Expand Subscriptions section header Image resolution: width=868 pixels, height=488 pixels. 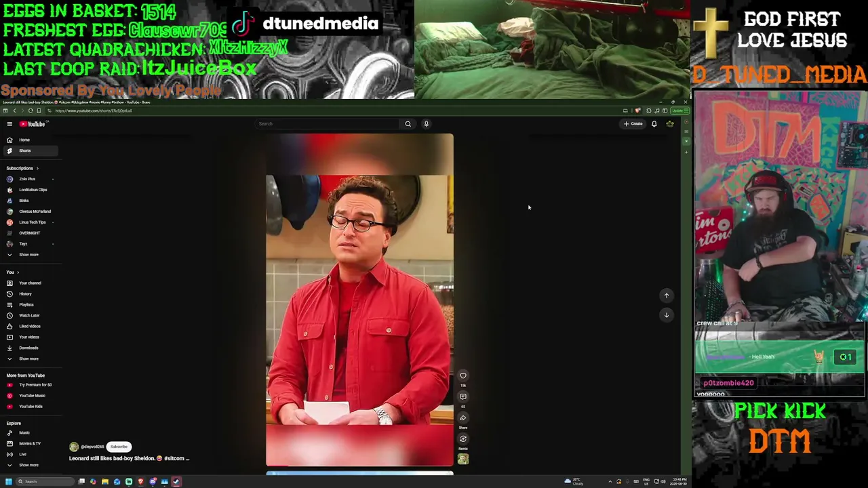22,168
